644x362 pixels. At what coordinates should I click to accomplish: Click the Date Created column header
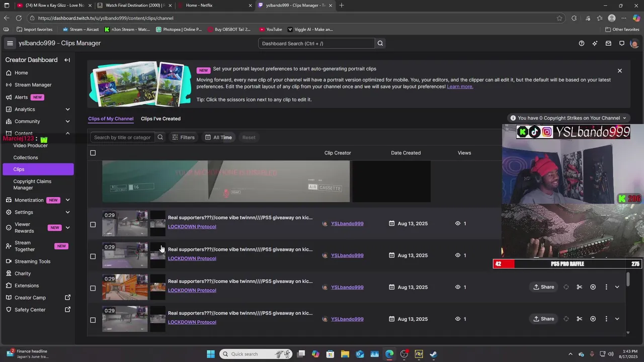tap(406, 153)
